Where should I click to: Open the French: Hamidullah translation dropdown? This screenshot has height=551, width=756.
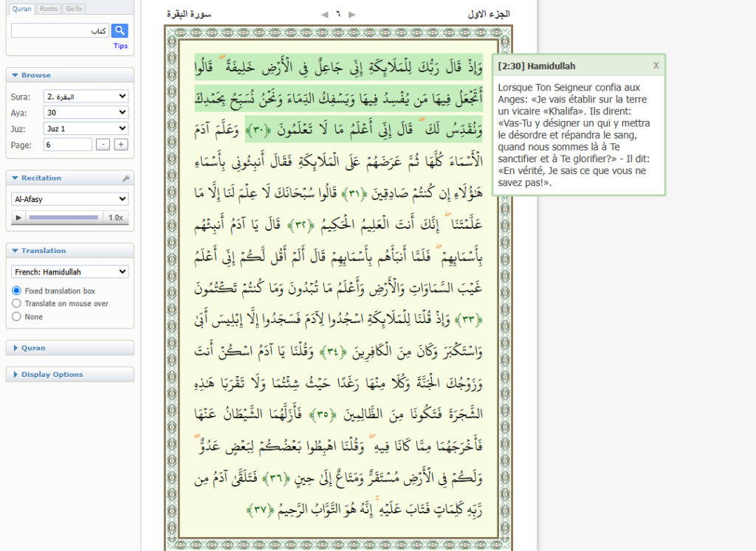[x=70, y=271]
